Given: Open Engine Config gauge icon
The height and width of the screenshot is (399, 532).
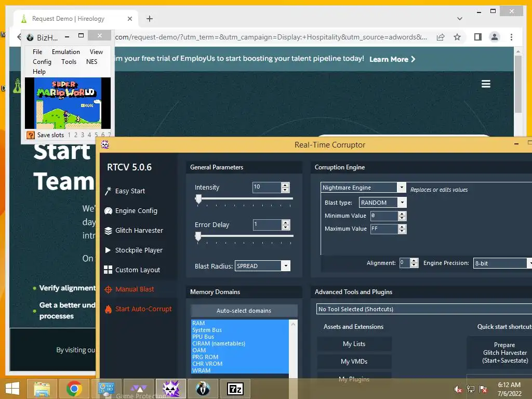Looking at the screenshot, I should coord(108,211).
